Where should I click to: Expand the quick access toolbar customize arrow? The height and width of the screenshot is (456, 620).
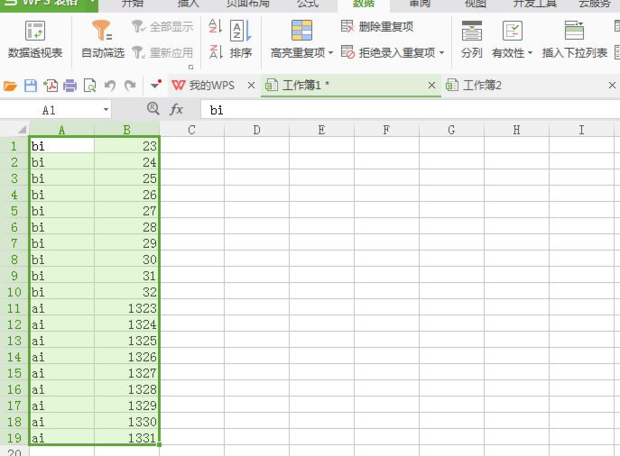click(156, 84)
